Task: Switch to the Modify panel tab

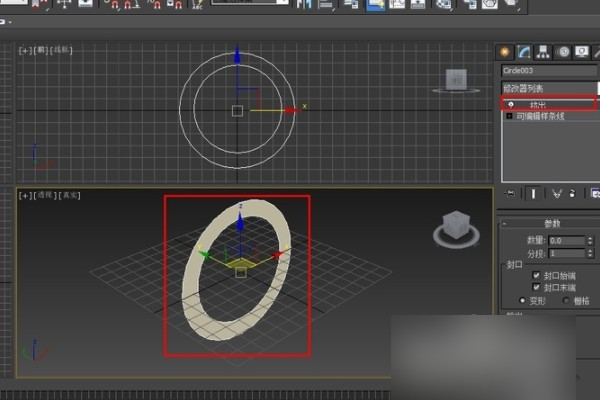Action: click(524, 52)
